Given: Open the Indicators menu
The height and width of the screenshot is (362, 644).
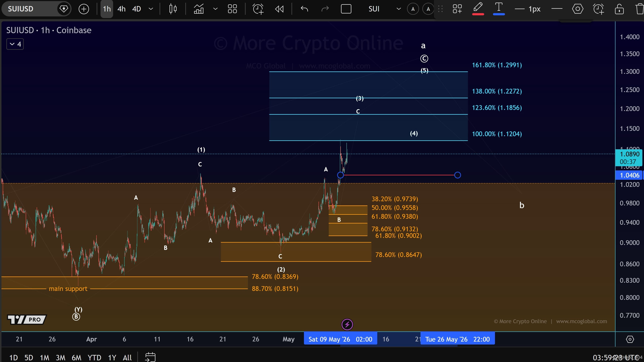Looking at the screenshot, I should pyautogui.click(x=199, y=9).
